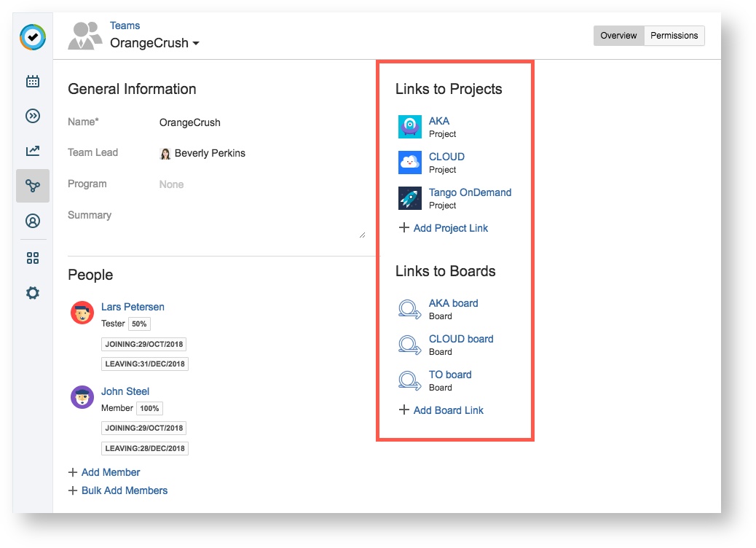Select the Overview tab
This screenshot has width=756, height=548.
(618, 36)
